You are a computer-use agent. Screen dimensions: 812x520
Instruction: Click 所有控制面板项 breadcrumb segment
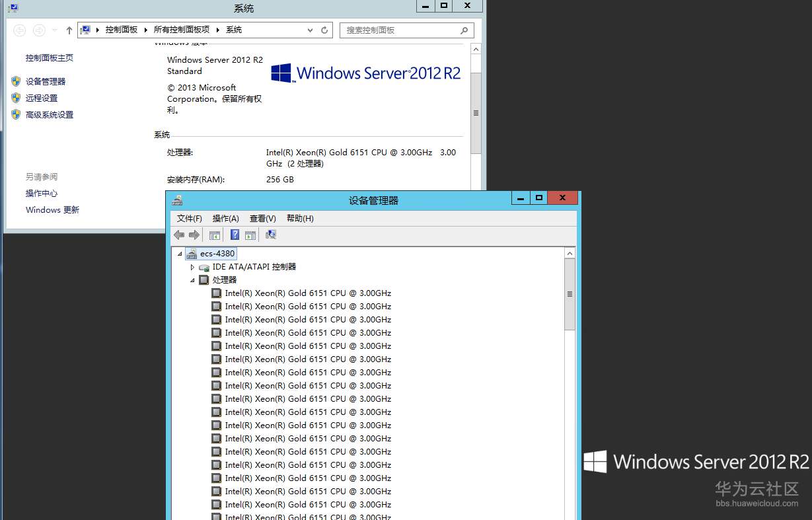(182, 30)
